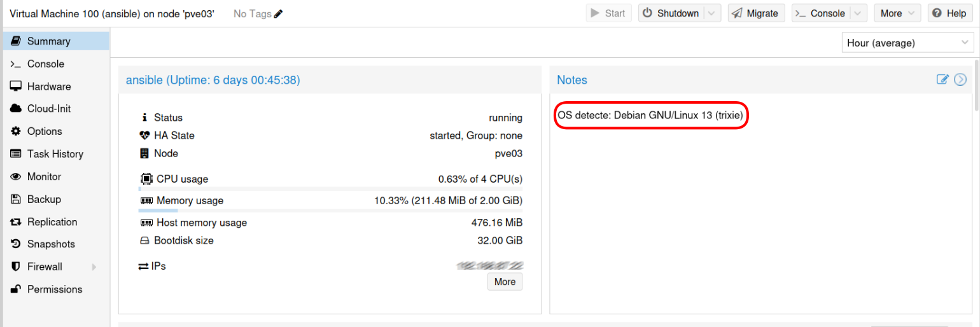
Task: Click the Migrate button
Action: point(757,13)
